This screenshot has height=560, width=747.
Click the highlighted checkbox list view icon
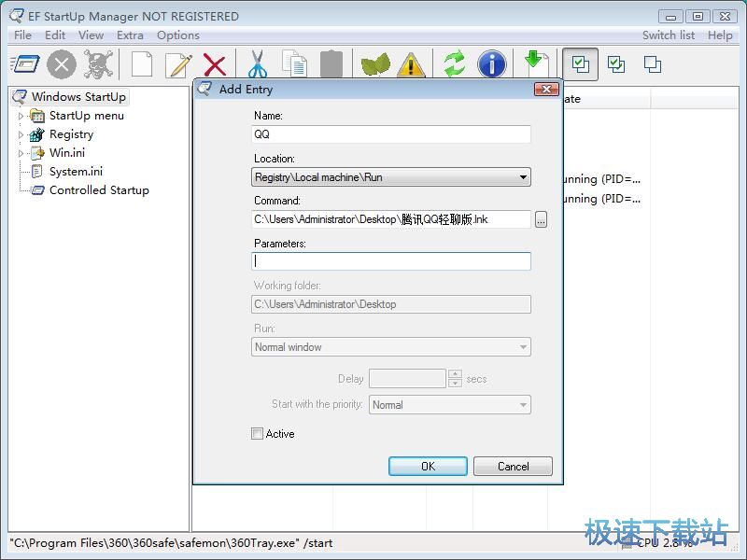tap(580, 64)
